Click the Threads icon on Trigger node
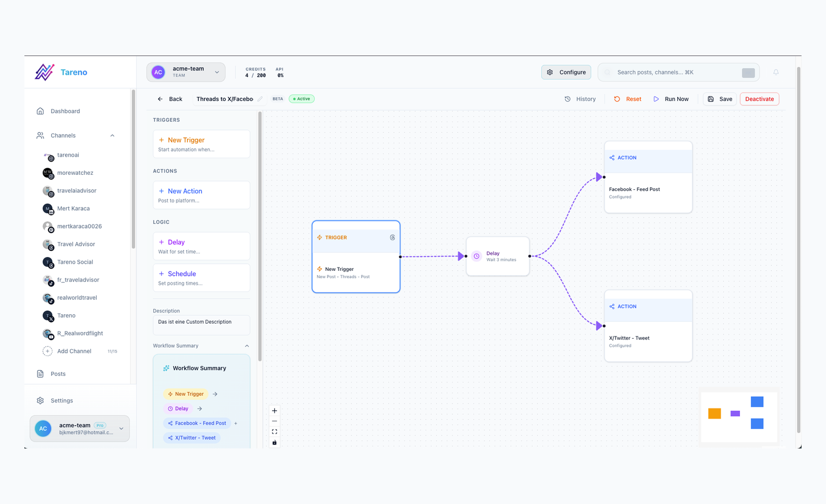 click(x=392, y=238)
